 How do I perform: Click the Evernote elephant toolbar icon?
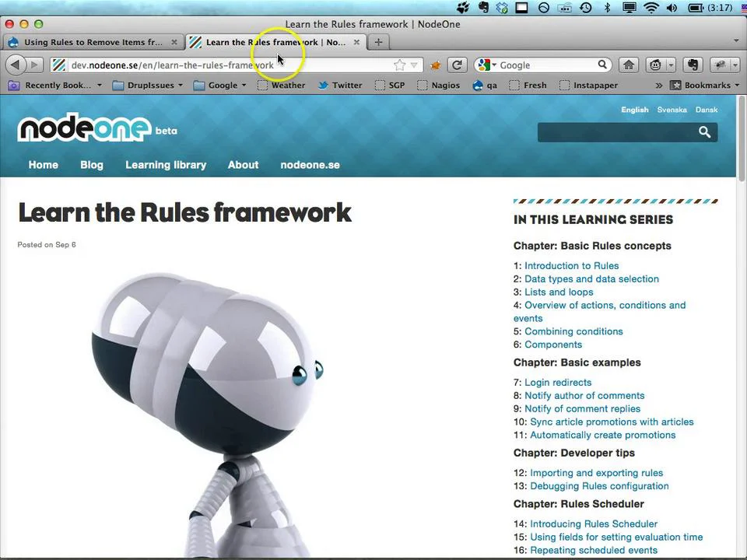pyautogui.click(x=693, y=65)
